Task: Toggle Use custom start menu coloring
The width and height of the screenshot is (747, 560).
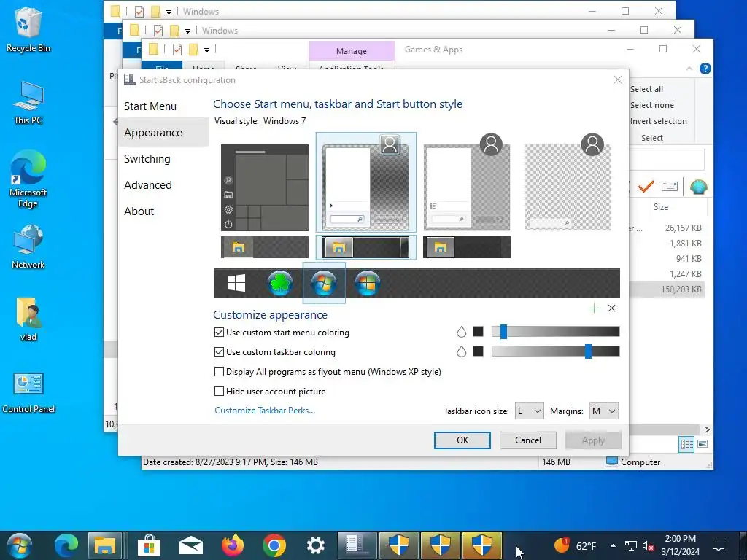Action: point(282,332)
